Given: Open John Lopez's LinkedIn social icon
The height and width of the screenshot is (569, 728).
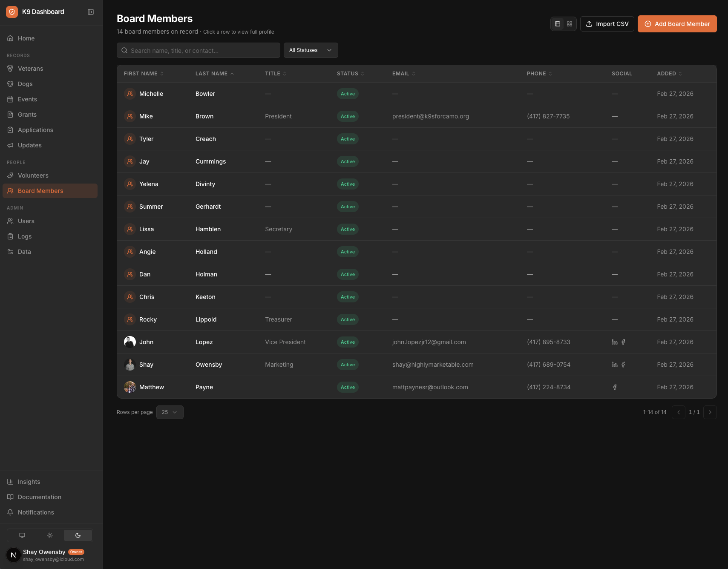Looking at the screenshot, I should 614,342.
